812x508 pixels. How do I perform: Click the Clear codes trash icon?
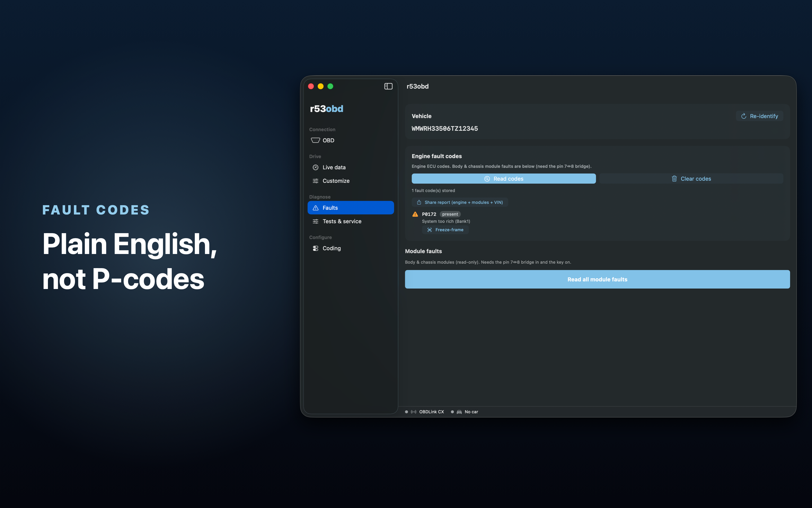pos(674,179)
